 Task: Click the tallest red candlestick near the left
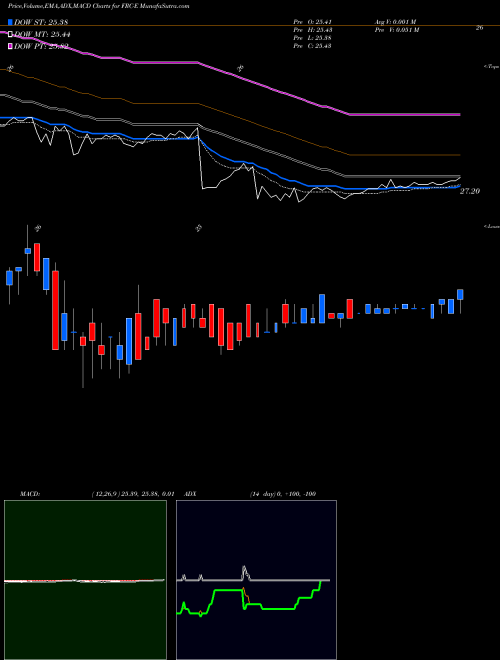point(55,310)
